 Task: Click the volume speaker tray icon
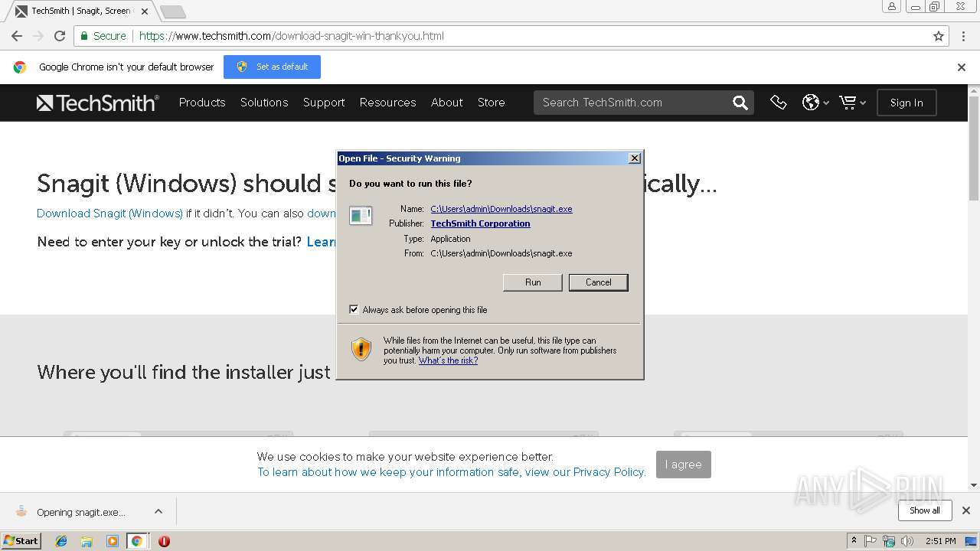pos(907,541)
